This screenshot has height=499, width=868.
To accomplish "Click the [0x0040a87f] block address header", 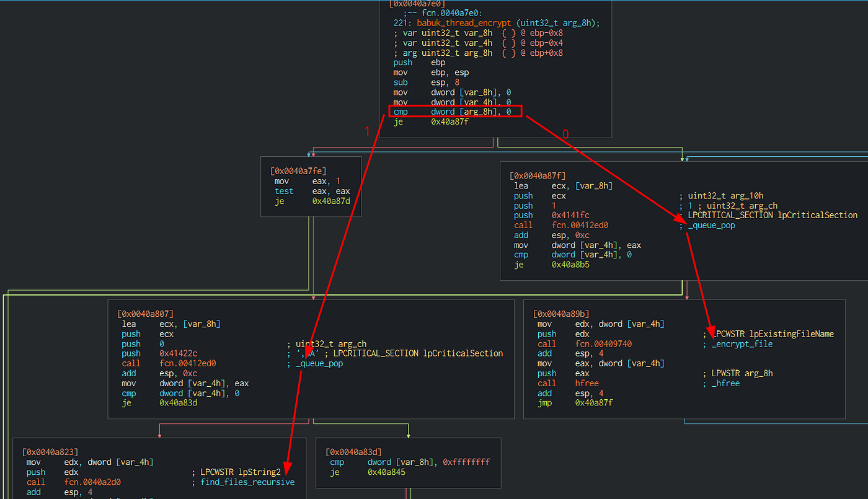I will click(x=538, y=176).
